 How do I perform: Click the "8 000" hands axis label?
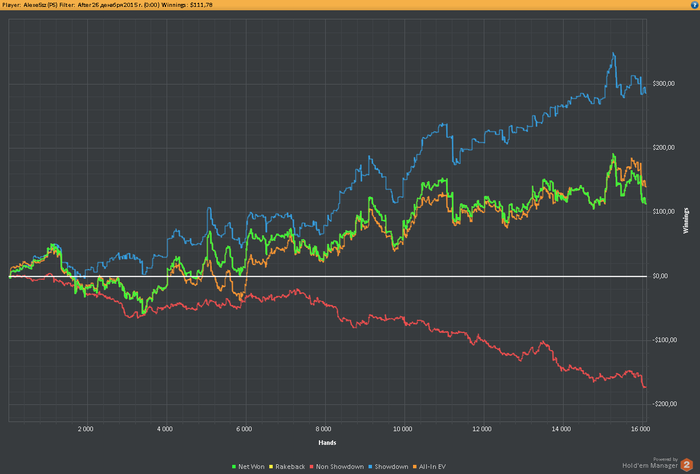(323, 429)
